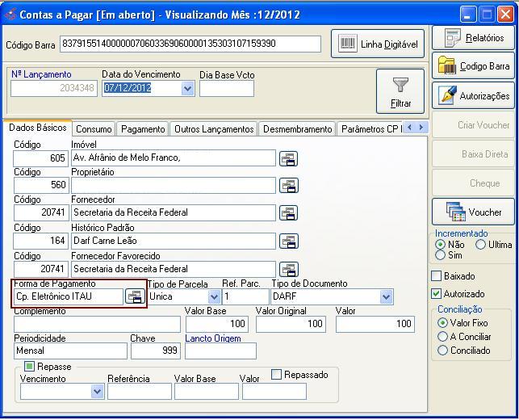
Task: Switch to the Pagamento tab
Action: [x=143, y=129]
